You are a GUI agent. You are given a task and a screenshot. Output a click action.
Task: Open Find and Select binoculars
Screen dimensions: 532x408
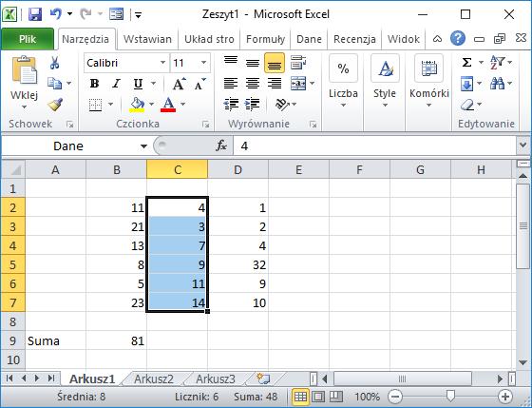pos(498,84)
